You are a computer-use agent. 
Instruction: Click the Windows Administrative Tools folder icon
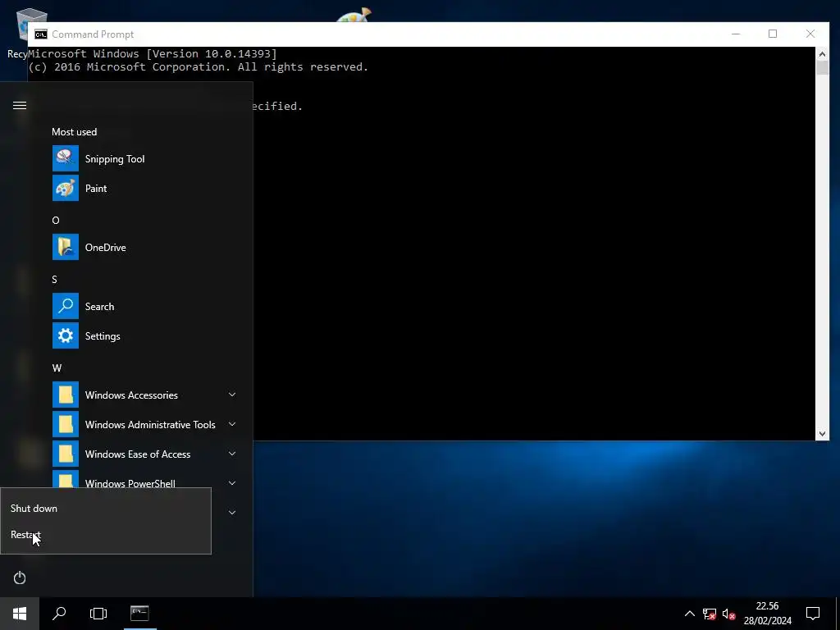pos(66,424)
